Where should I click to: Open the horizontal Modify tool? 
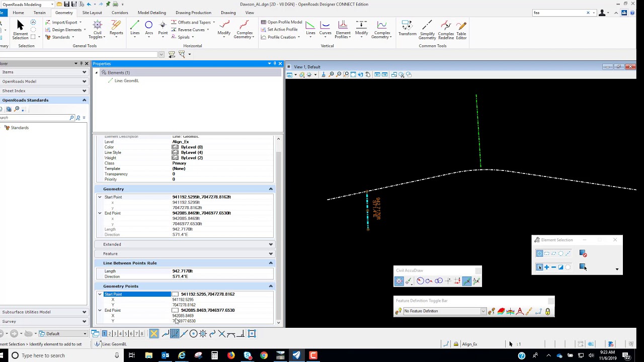pyautogui.click(x=224, y=28)
